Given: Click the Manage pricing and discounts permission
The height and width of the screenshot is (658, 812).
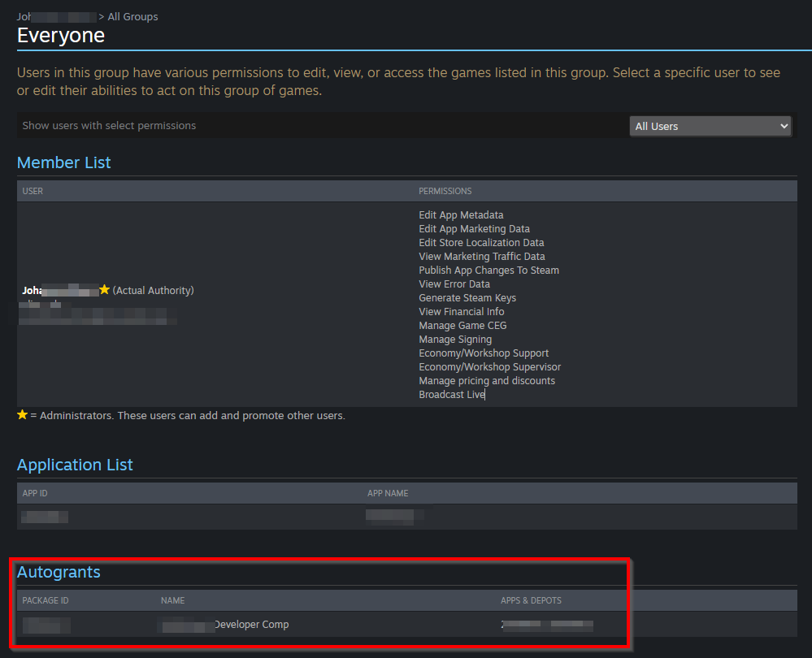Looking at the screenshot, I should point(487,381).
